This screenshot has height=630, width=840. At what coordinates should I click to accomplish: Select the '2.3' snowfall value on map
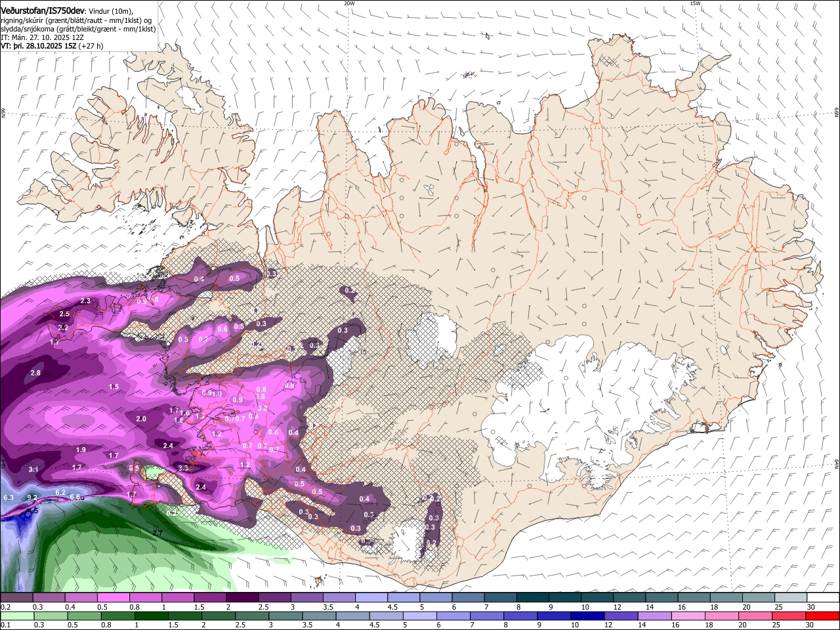(85, 301)
